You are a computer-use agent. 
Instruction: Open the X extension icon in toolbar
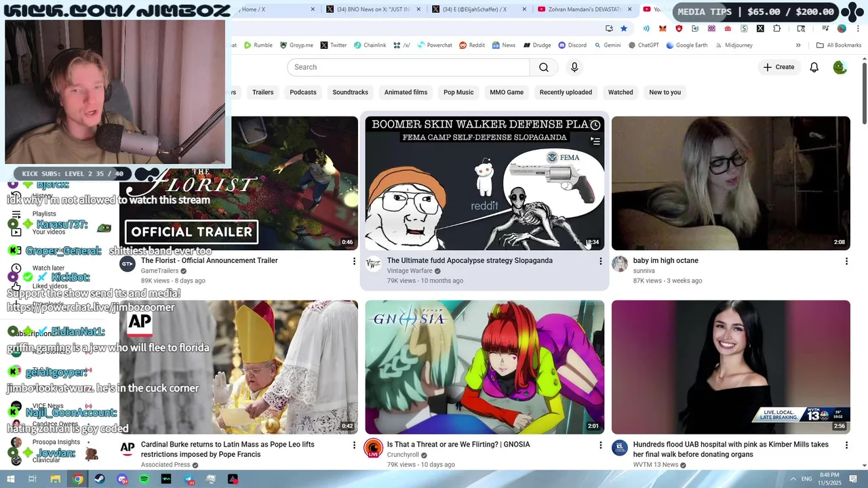click(x=760, y=28)
